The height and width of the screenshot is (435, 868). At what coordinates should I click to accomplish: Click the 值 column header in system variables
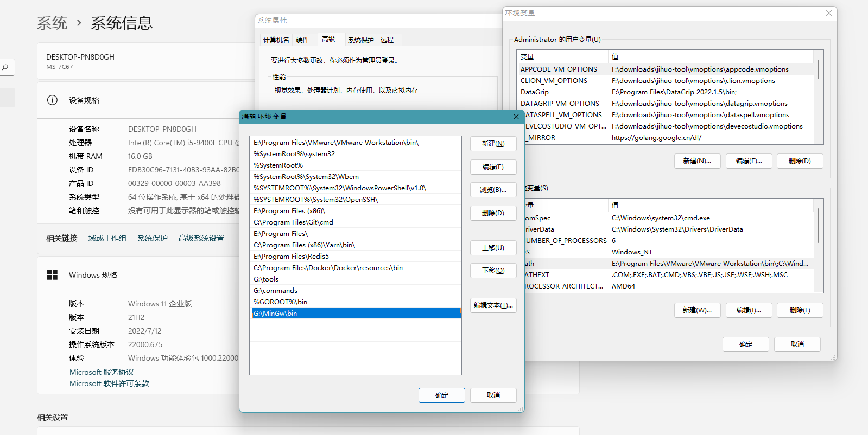pos(711,206)
